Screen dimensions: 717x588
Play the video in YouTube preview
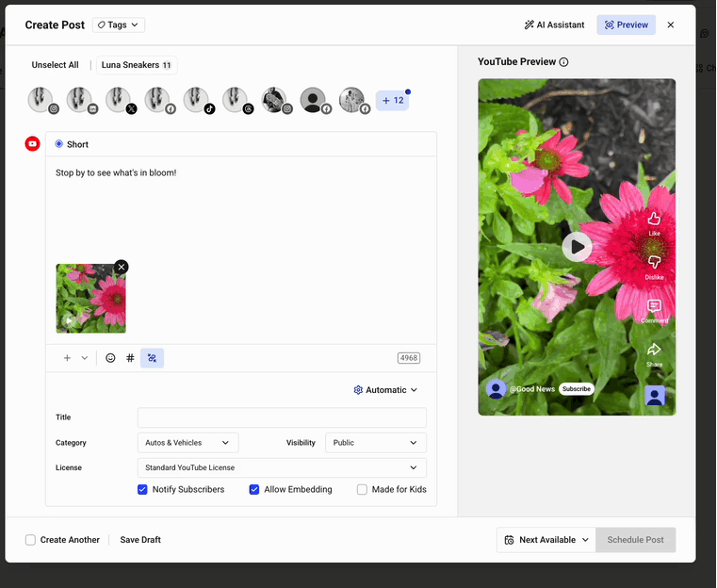[577, 247]
